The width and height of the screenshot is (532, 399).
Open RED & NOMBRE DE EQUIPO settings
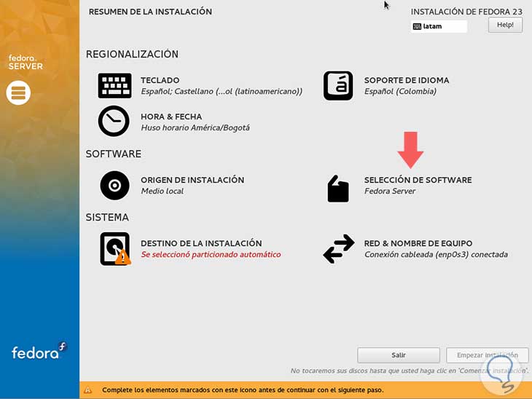(x=418, y=243)
